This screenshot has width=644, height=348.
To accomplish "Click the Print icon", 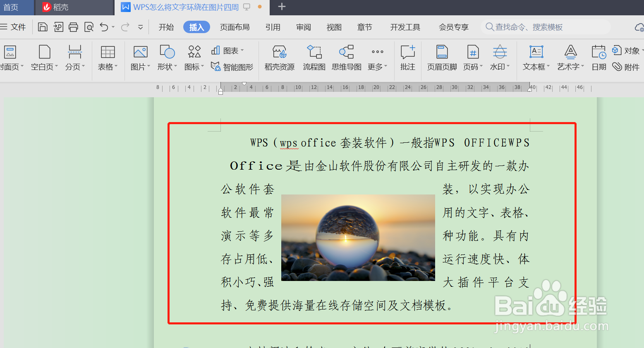I will pos(73,27).
